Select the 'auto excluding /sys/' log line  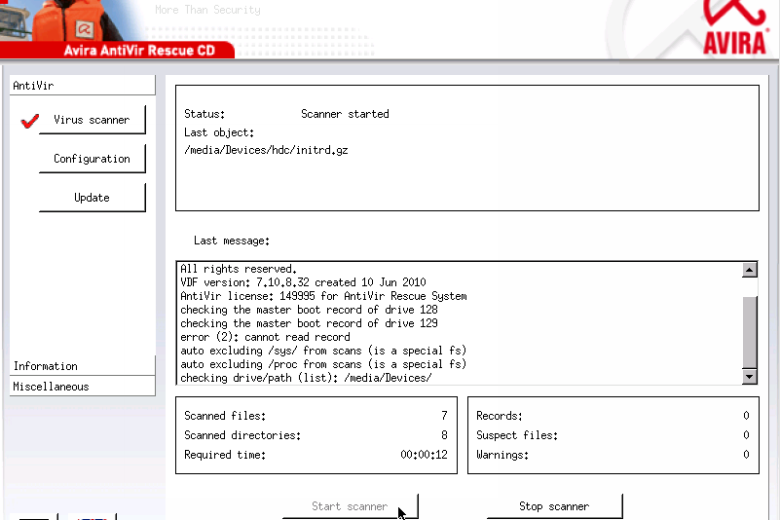tap(323, 351)
